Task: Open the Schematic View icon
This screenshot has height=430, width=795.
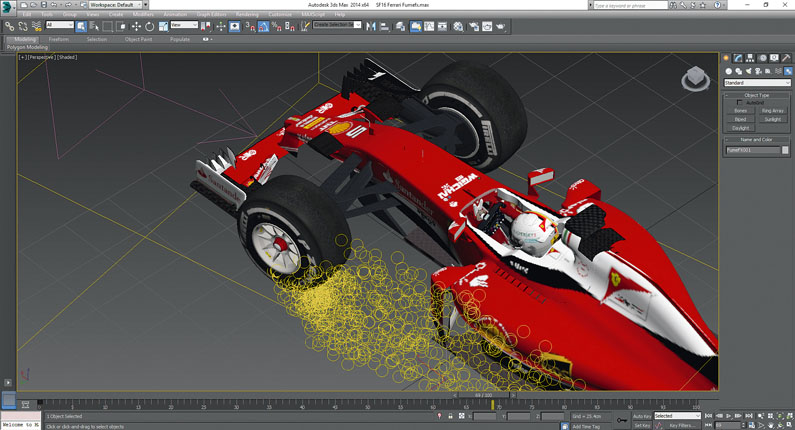Action: 442,26
